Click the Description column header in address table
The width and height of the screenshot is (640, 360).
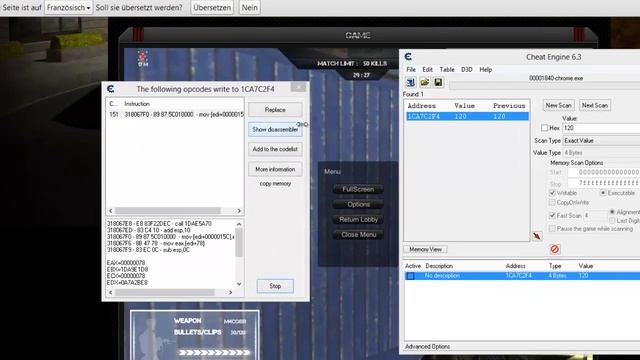click(x=439, y=266)
